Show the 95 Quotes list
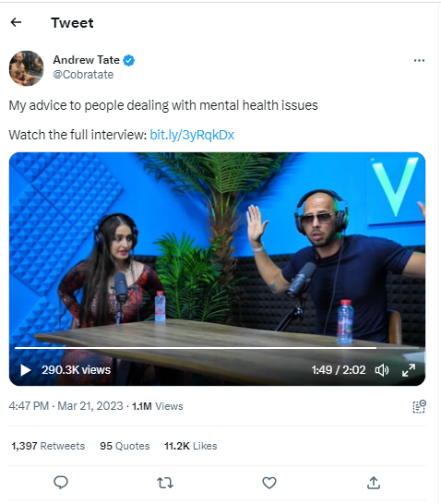Image resolution: width=441 pixels, height=504 pixels. point(125,446)
